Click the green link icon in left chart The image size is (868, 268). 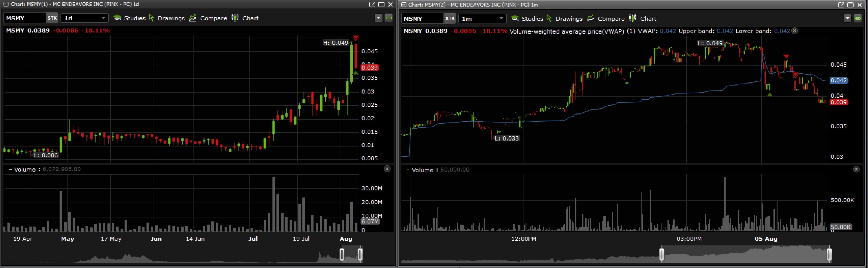(x=389, y=18)
